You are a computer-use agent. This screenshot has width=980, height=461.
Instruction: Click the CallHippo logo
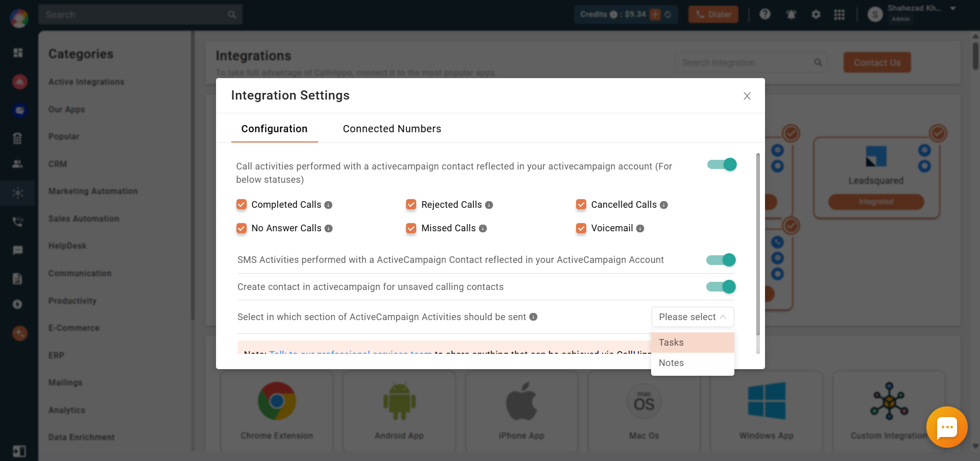point(19,18)
